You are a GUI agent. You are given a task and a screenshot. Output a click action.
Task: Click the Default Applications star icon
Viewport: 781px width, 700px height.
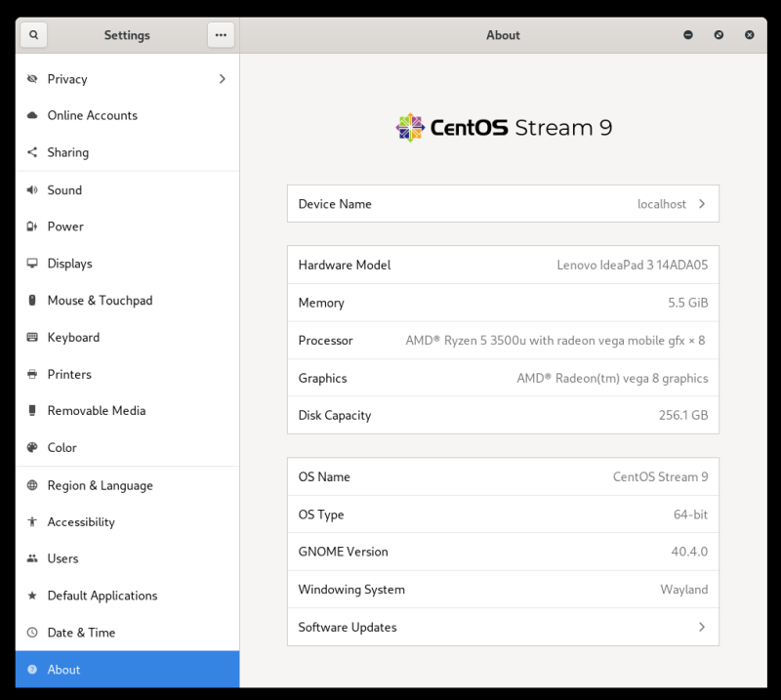click(x=32, y=596)
